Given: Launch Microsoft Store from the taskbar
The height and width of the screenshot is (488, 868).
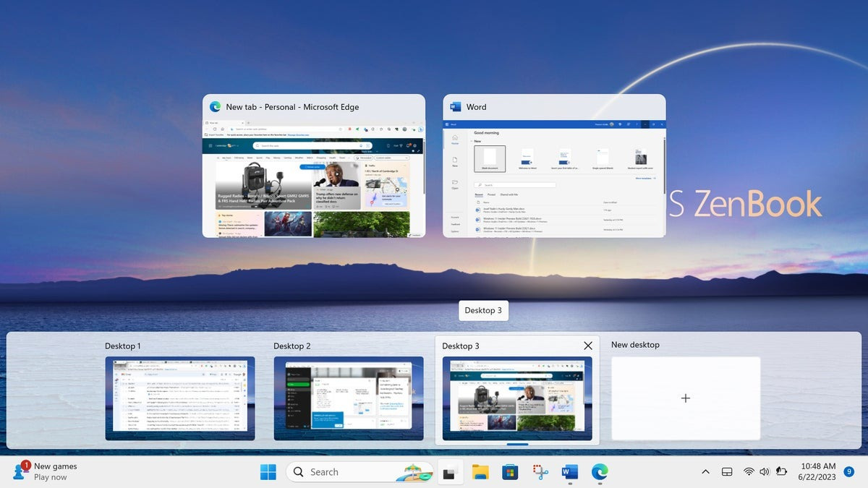Looking at the screenshot, I should (x=510, y=472).
